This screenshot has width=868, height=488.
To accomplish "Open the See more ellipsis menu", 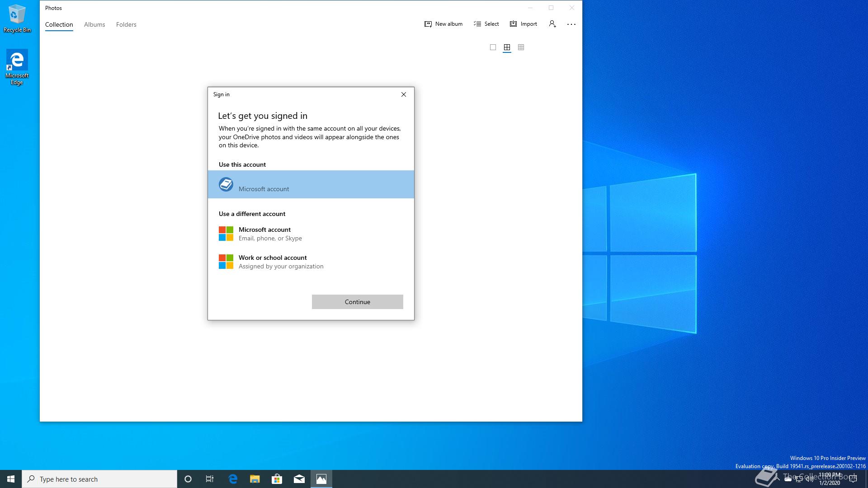I will pos(571,24).
